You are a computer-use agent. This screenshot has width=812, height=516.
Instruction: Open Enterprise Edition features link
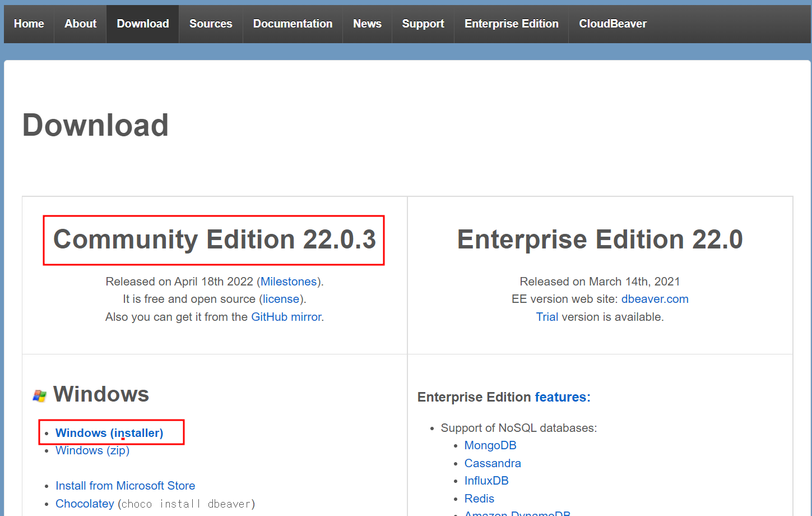[x=563, y=397]
